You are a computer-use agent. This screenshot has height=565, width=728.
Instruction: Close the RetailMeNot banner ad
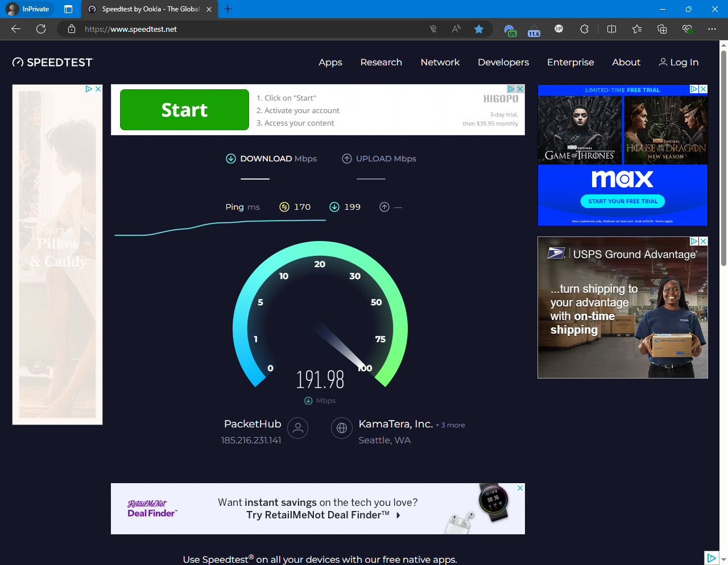point(520,488)
